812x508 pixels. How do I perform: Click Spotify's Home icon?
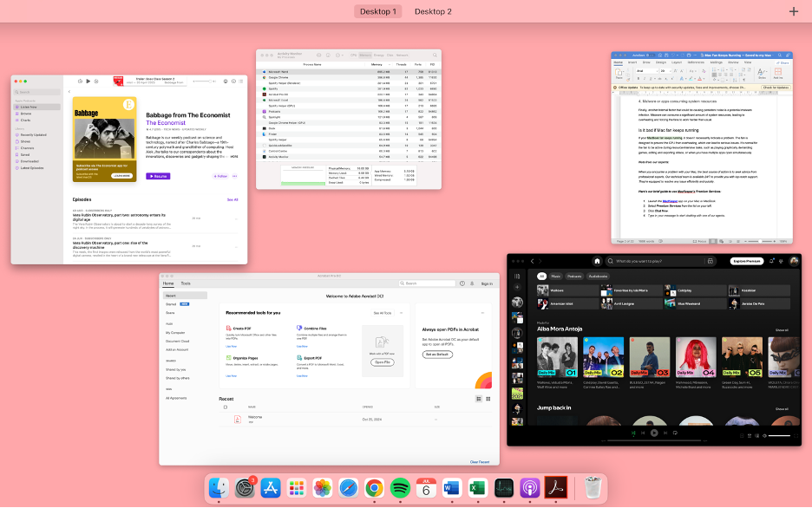[597, 261]
